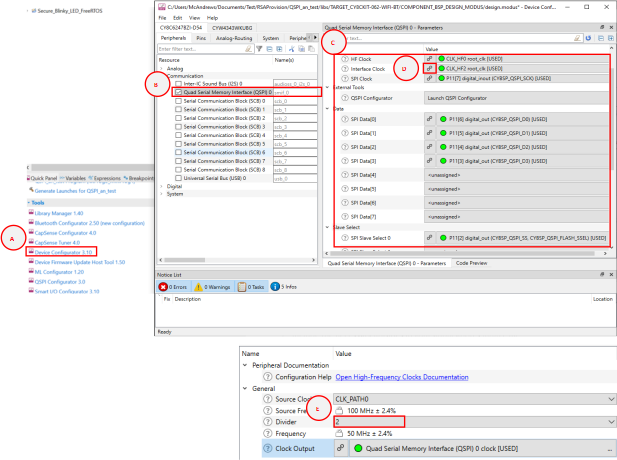Click SPI Clock signal link icon

429,78
